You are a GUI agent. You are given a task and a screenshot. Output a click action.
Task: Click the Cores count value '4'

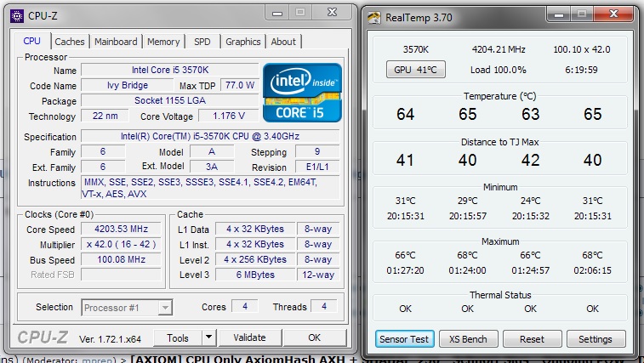(x=245, y=306)
